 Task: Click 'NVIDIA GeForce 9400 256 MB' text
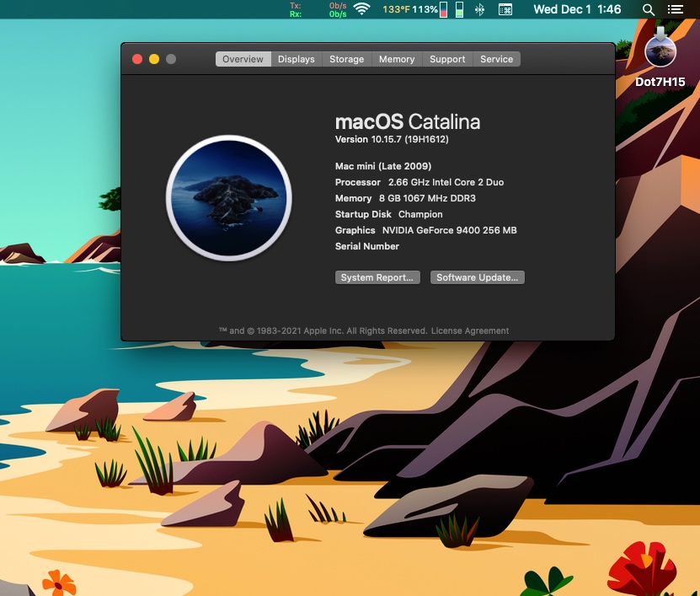click(450, 230)
